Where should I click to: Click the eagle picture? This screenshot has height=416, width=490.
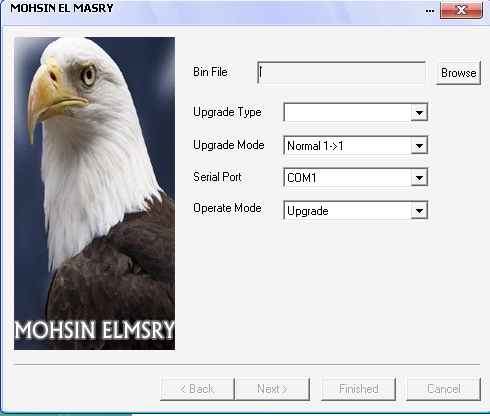[x=94, y=193]
